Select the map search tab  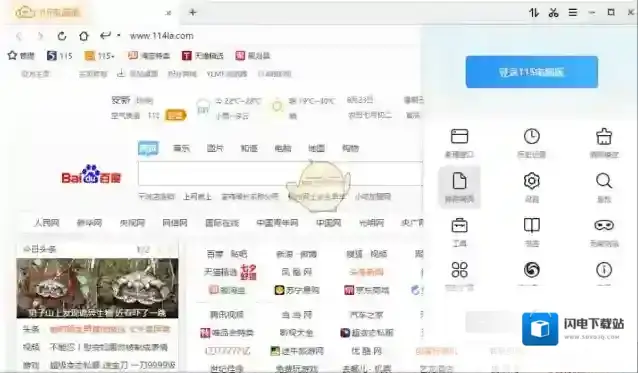(317, 148)
